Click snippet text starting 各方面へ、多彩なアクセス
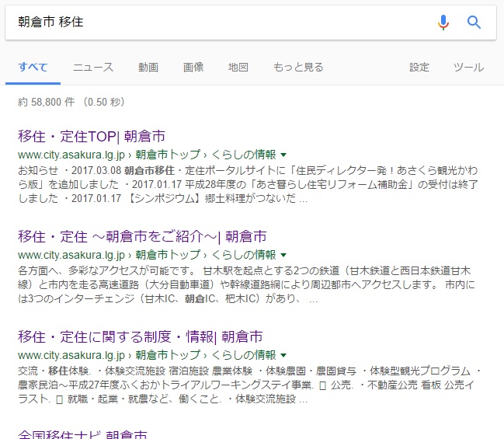 246,284
